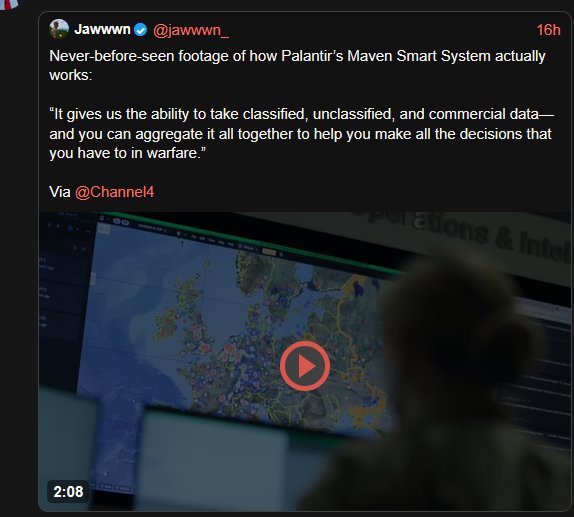Select the Jawwwn display name
Viewport: 574px width, 517px height.
pyautogui.click(x=102, y=29)
